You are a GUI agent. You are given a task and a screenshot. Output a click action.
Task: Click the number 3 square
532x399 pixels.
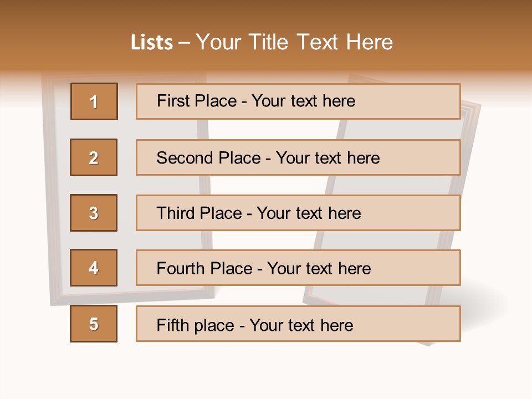coord(94,213)
